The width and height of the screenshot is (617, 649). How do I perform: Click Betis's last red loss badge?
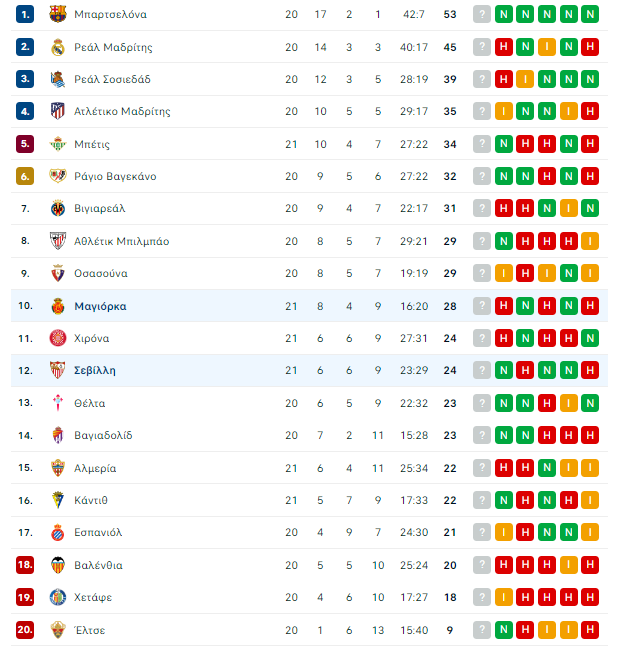coord(590,144)
